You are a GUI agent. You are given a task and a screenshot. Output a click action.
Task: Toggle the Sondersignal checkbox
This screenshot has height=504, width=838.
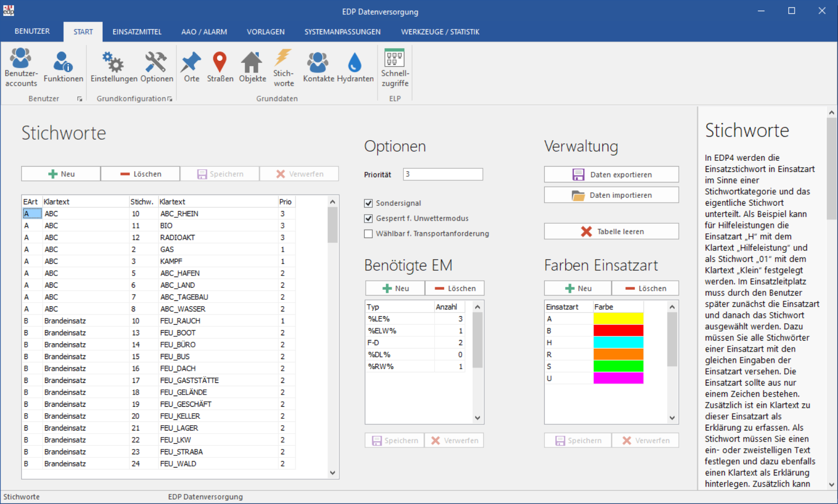pos(368,203)
